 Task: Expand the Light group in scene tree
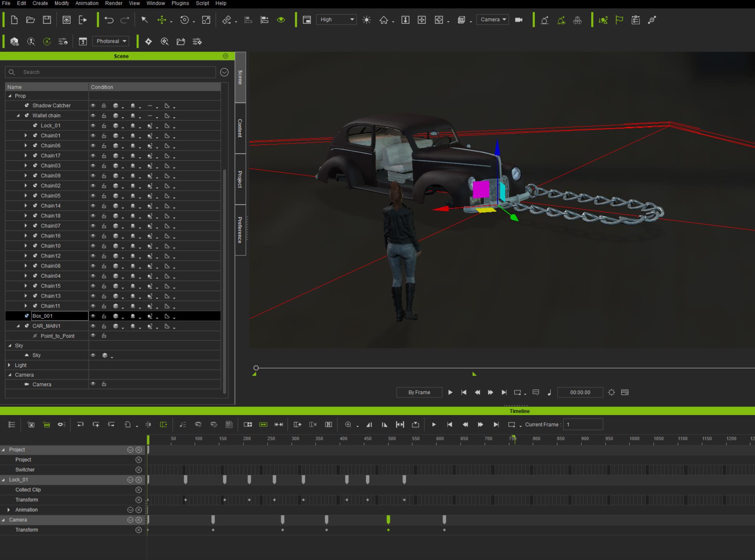point(9,365)
